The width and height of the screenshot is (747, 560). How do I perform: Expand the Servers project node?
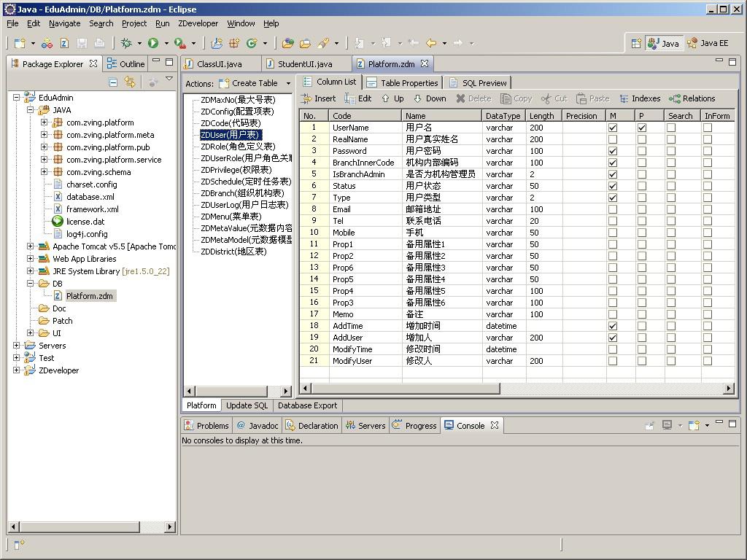[x=17, y=346]
